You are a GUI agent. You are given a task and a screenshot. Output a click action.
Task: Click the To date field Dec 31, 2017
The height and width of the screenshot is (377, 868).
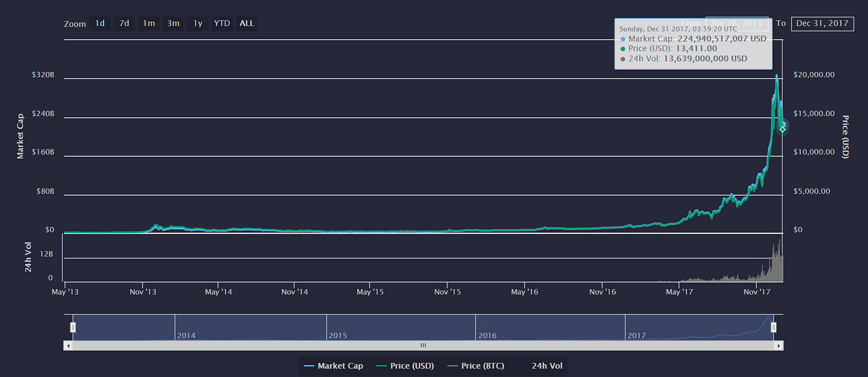click(x=822, y=24)
